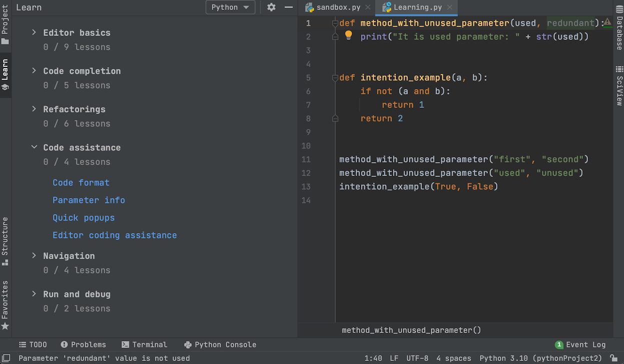Close the sandbox.py tab
Viewport: 624px width, 364px height.
(368, 7)
